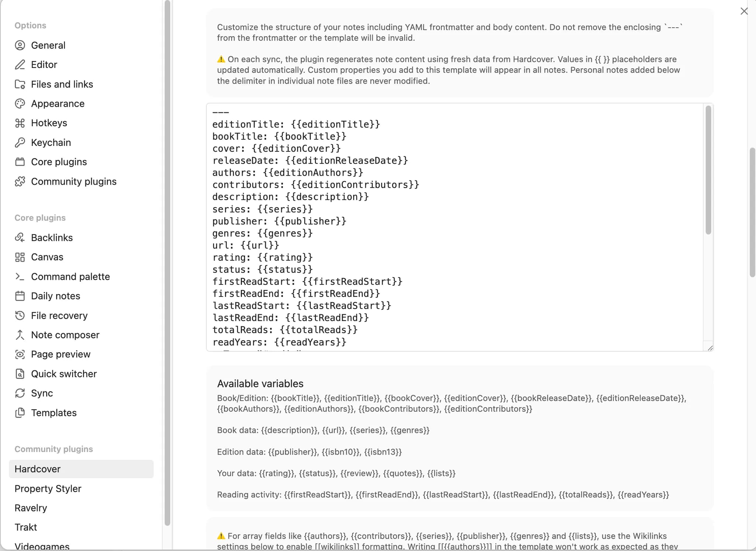
Task: Click inside the note template text area
Action: 455,227
